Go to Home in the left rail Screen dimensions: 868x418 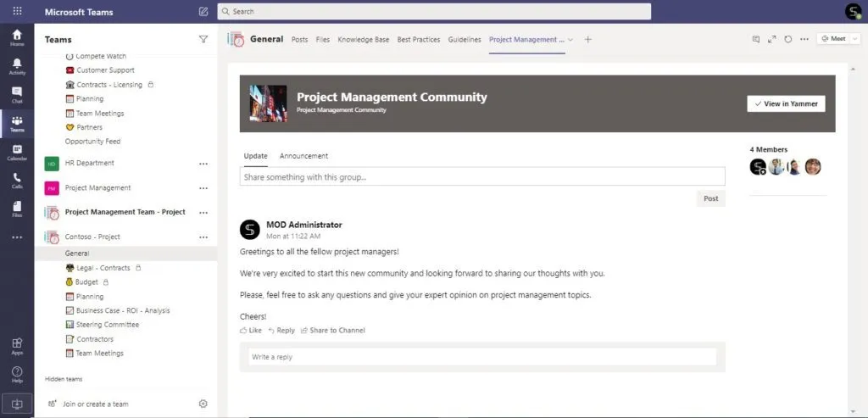[x=17, y=37]
